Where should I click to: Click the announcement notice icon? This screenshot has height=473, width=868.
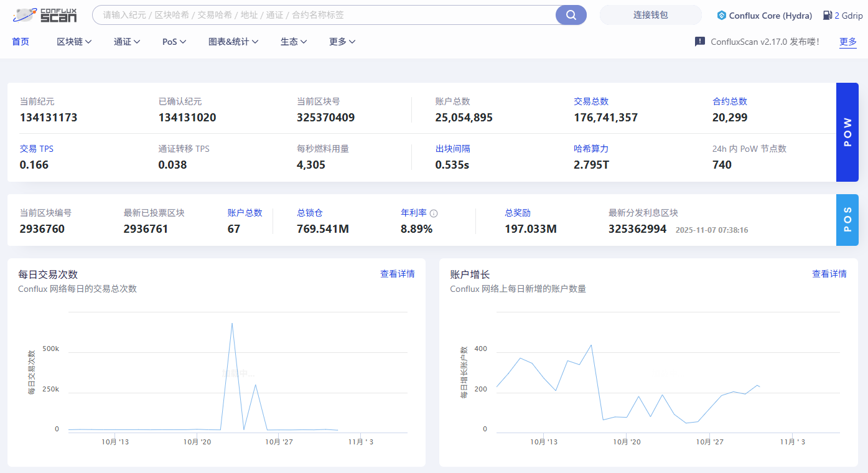click(x=699, y=42)
